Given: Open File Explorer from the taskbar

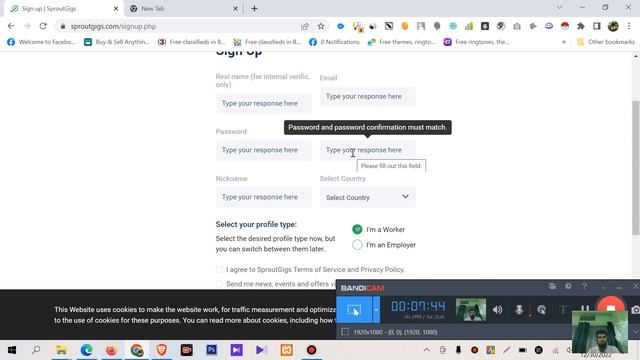Looking at the screenshot, I should pos(61,350).
